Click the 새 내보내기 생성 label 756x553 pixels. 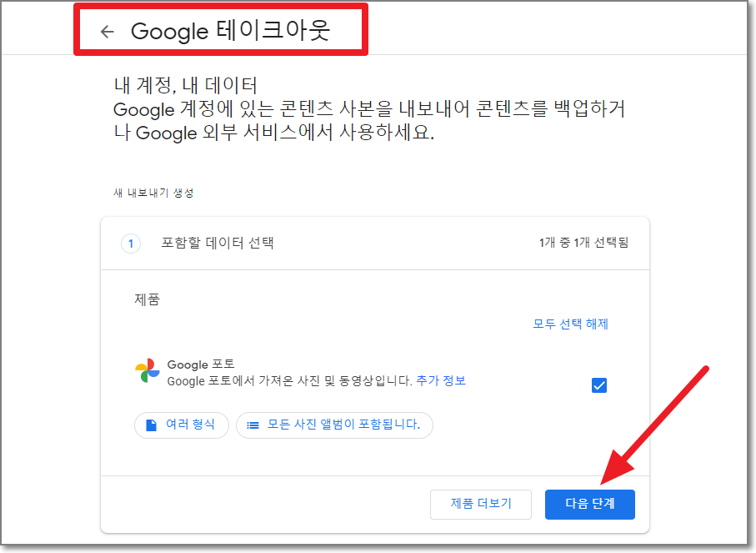pos(153,193)
